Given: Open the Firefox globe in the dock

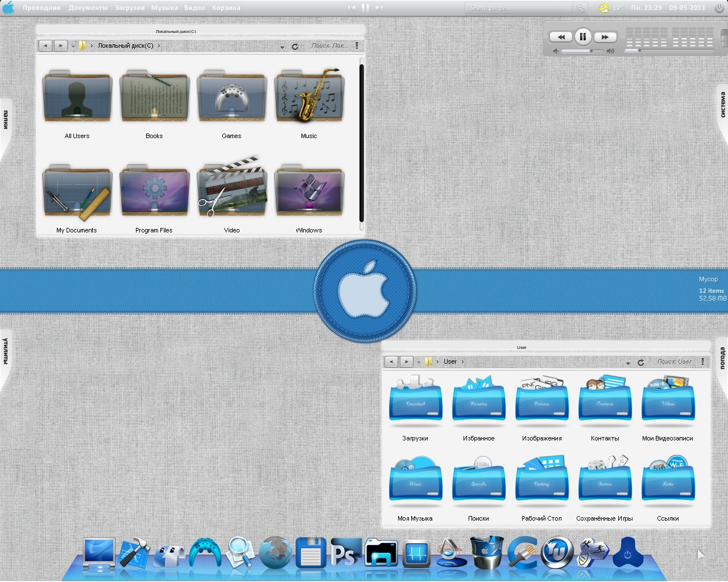Looking at the screenshot, I should (x=276, y=553).
